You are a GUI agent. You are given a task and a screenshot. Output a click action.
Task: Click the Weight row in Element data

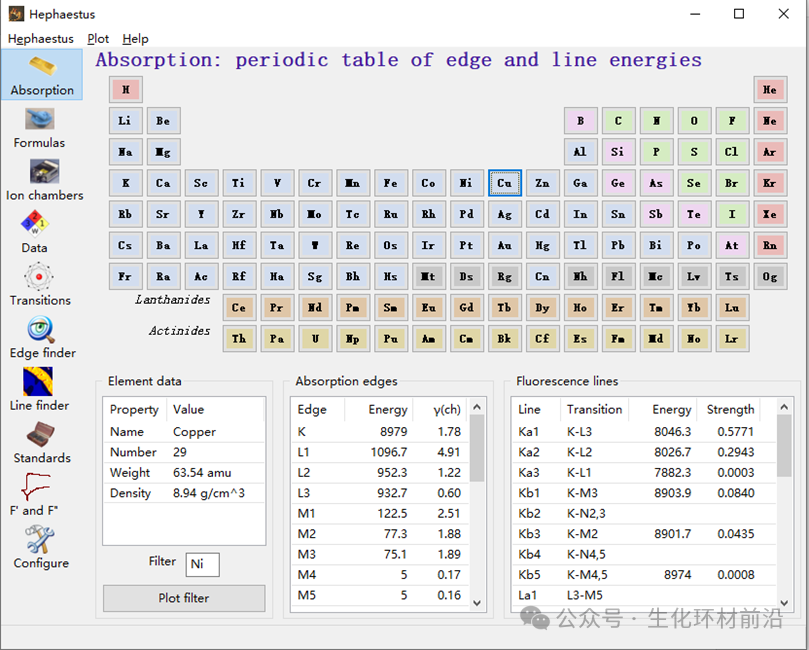click(184, 473)
